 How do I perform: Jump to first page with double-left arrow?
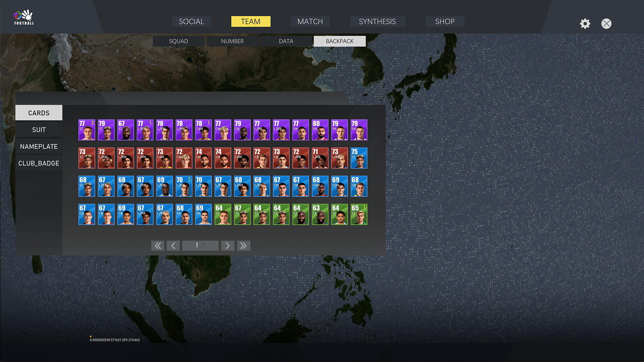[x=158, y=246]
